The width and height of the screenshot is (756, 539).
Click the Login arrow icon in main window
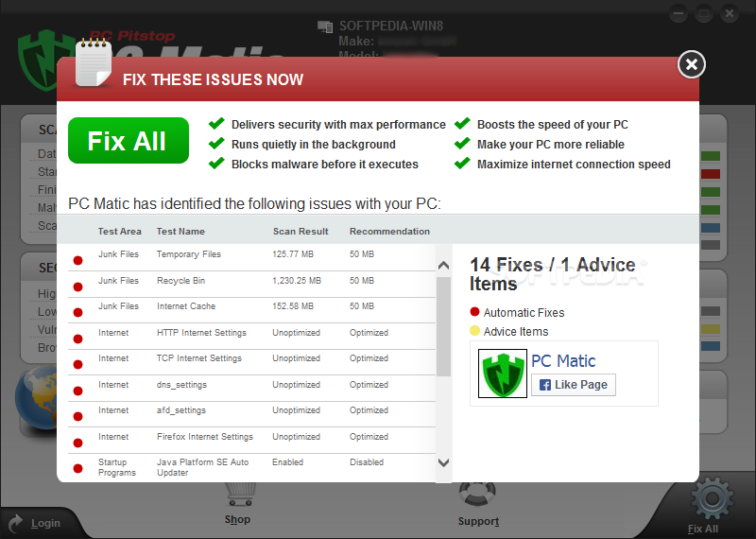pos(15,523)
